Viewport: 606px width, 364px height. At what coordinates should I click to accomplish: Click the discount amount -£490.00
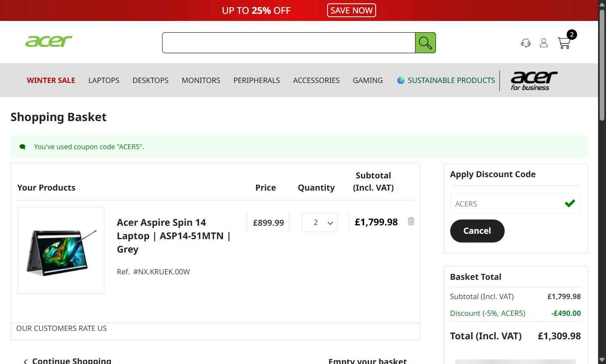click(566, 313)
